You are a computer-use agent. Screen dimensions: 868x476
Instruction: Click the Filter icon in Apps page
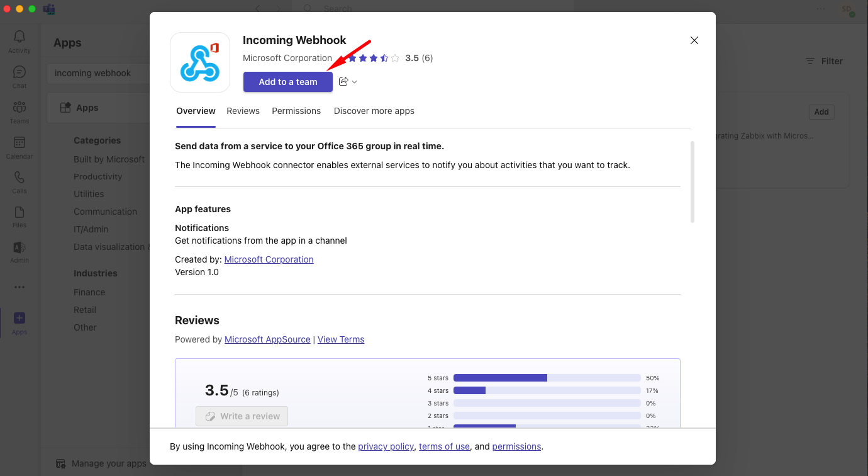pyautogui.click(x=811, y=61)
